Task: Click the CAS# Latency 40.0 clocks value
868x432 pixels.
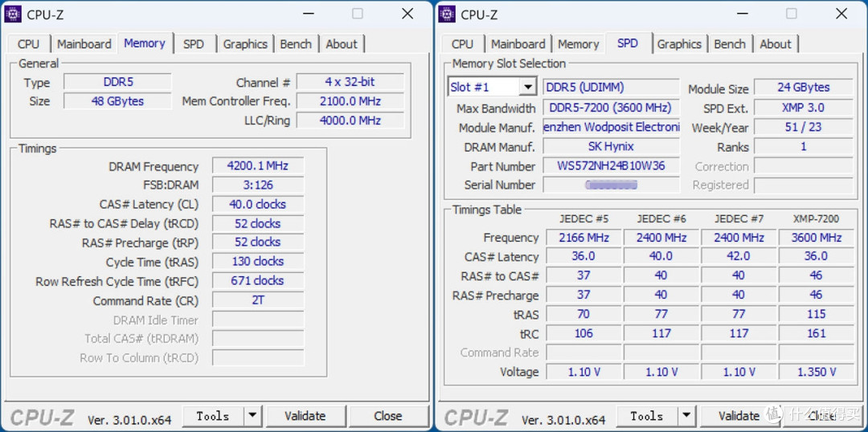Action: (258, 204)
